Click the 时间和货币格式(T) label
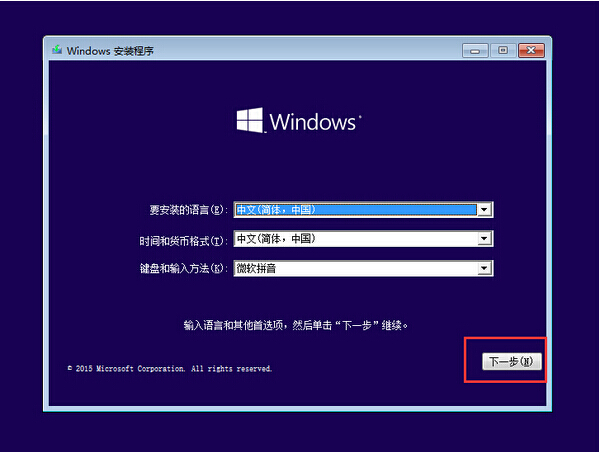Viewport: 600px width, 452px height. point(183,240)
